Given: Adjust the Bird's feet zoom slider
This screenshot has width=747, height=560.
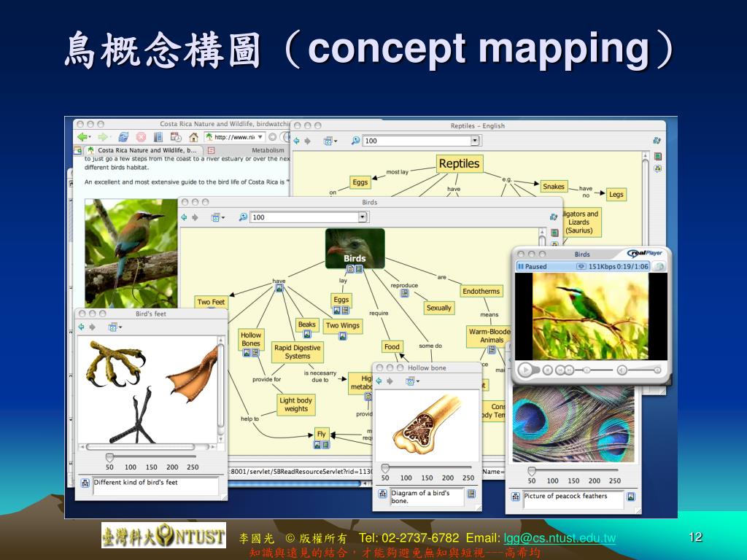Looking at the screenshot, I should (x=109, y=458).
